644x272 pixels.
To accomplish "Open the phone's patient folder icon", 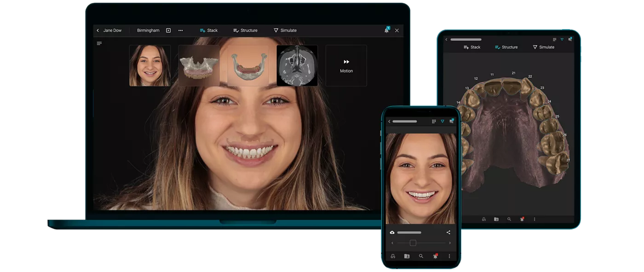I will [x=407, y=256].
